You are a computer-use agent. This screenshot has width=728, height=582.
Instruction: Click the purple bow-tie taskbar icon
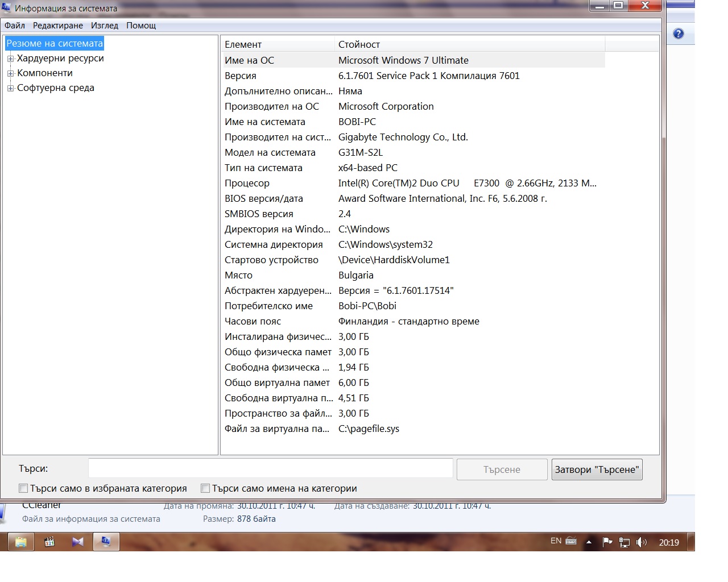pyautogui.click(x=78, y=542)
